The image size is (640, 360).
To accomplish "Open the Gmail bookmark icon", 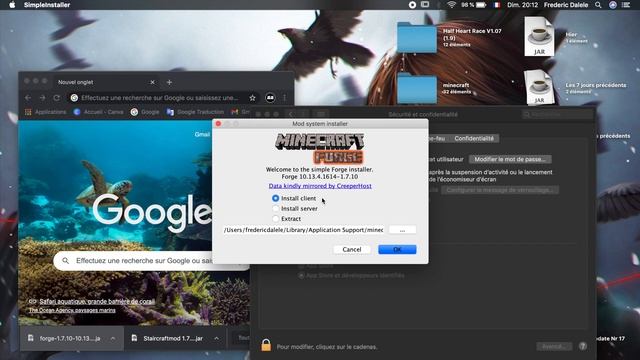I will [235, 112].
